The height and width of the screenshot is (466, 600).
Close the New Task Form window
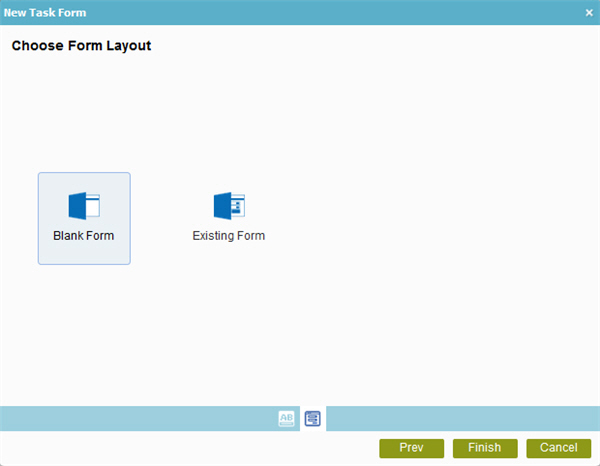point(589,13)
